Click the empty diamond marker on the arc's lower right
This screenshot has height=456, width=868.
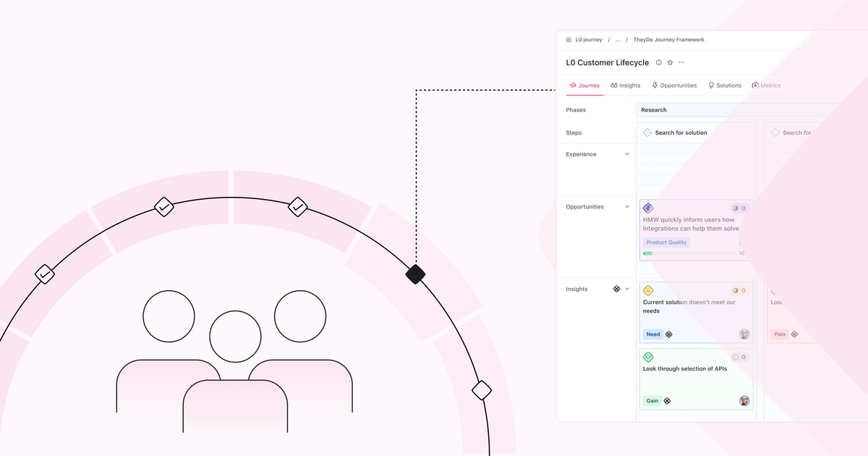pos(482,391)
